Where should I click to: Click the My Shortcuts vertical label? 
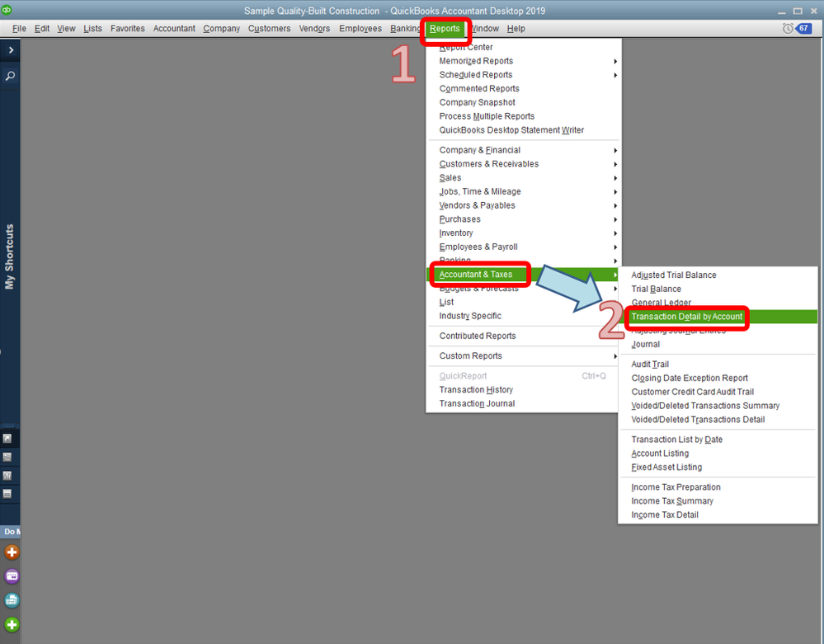(9, 256)
